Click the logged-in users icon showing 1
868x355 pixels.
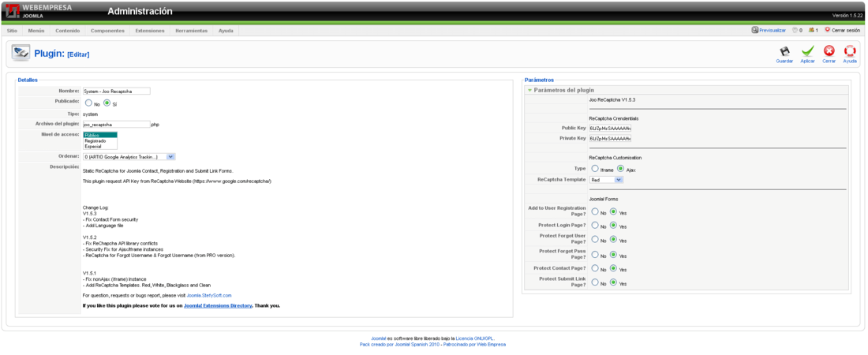point(811,30)
